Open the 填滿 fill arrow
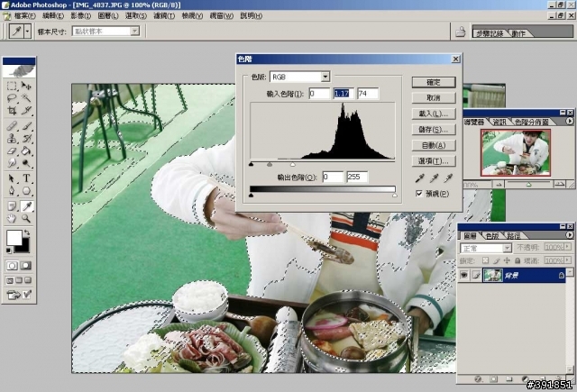 point(568,260)
